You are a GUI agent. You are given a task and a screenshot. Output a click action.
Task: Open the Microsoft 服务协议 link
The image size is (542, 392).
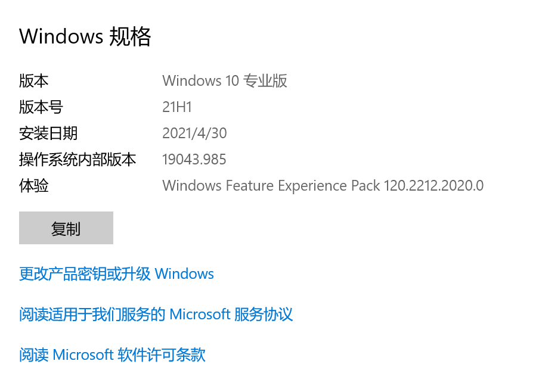(156, 315)
